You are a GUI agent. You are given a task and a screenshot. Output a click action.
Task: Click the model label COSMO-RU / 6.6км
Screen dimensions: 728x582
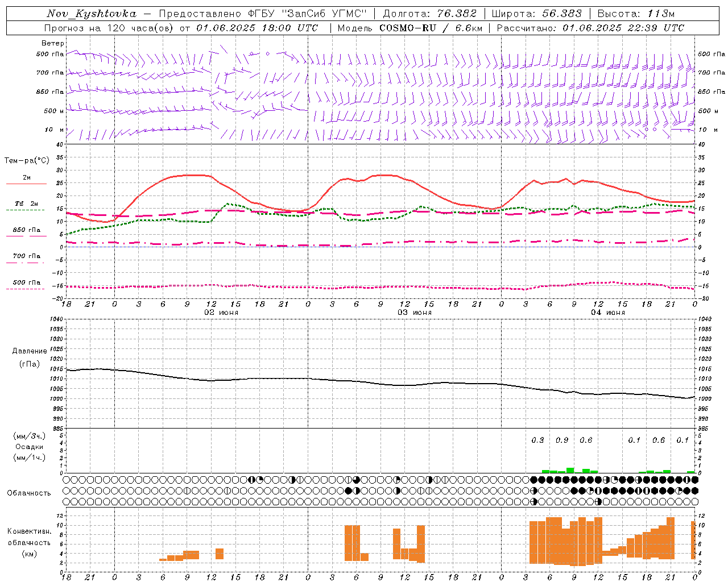(x=431, y=28)
